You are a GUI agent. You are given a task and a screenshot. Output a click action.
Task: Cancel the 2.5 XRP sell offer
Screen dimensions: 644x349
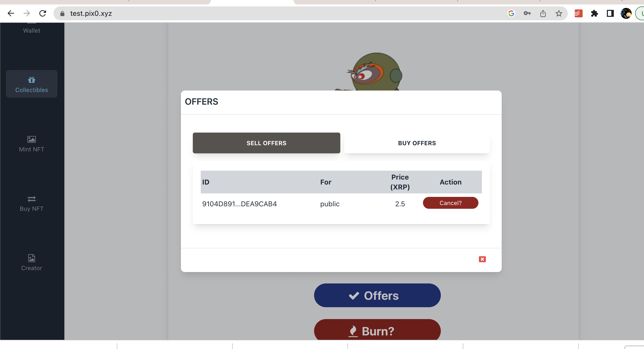tap(450, 203)
